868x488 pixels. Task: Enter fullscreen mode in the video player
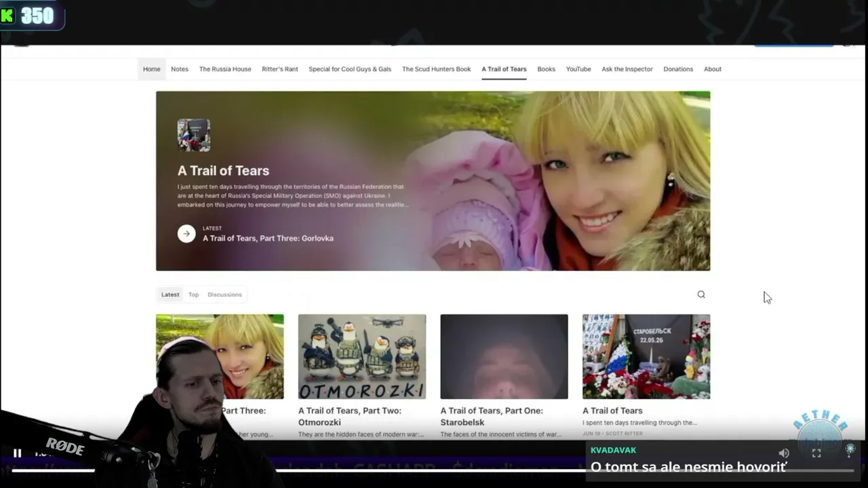coord(816,453)
